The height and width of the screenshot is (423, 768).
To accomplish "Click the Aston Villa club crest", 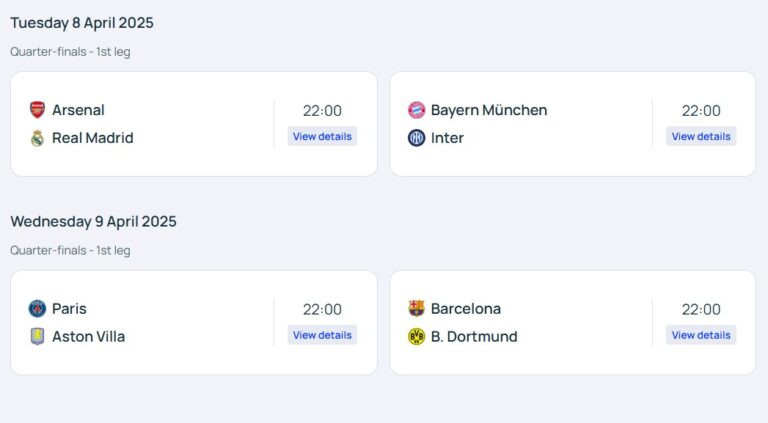I will coord(37,337).
